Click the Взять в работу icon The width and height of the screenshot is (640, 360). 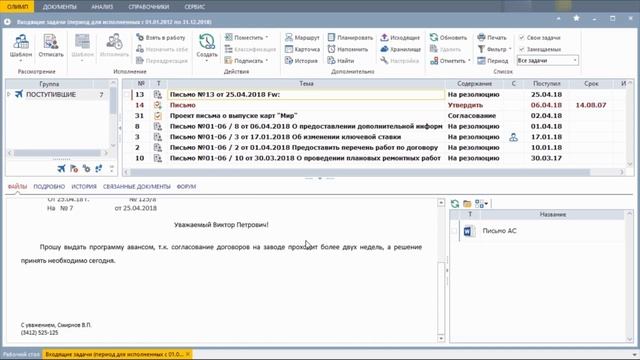(140, 38)
